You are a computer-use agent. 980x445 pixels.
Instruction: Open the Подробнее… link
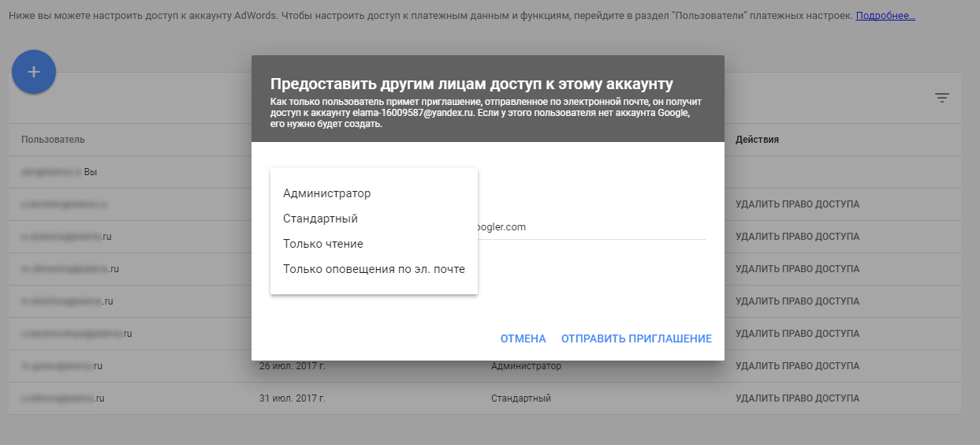pos(885,16)
